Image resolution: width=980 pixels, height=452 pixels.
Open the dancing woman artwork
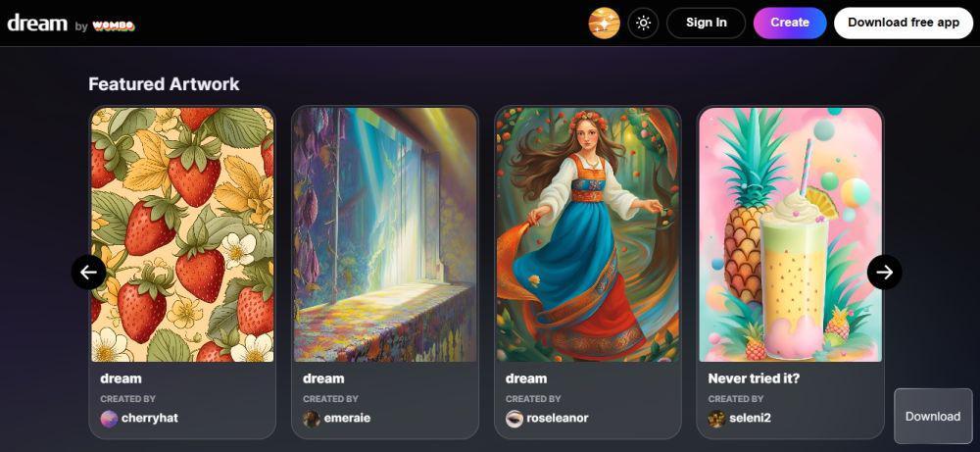coord(587,234)
